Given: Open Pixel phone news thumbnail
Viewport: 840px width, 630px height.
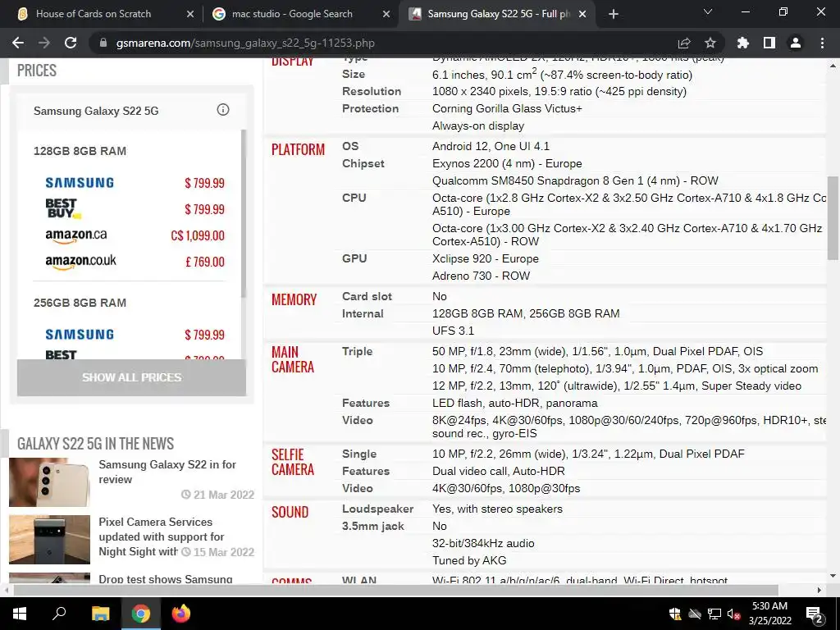Looking at the screenshot, I should click(x=49, y=540).
